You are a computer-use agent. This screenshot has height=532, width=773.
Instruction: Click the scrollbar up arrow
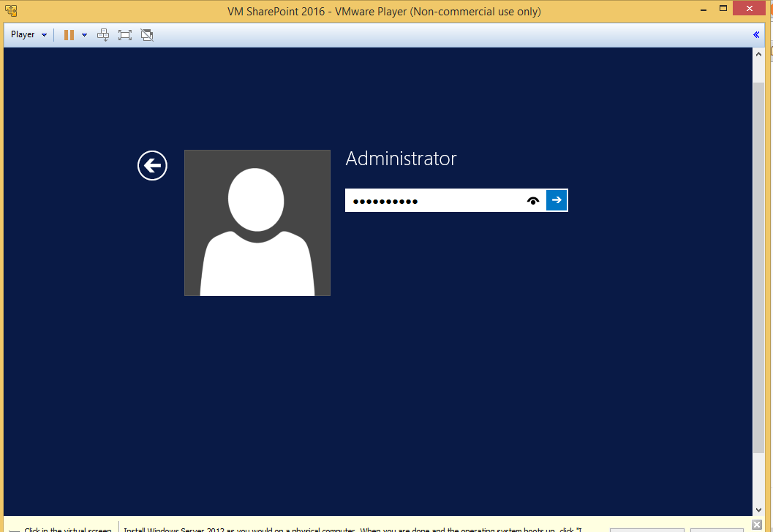click(x=758, y=54)
